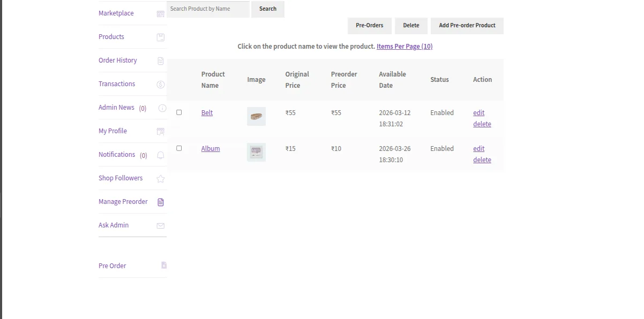Click the Notifications bell icon
The image size is (644, 319).
click(x=160, y=155)
